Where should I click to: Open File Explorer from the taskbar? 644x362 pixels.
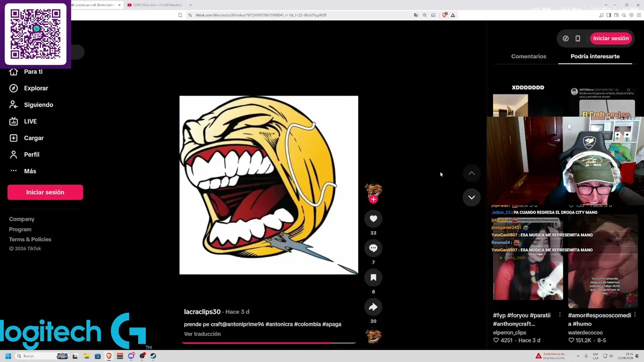click(x=87, y=356)
